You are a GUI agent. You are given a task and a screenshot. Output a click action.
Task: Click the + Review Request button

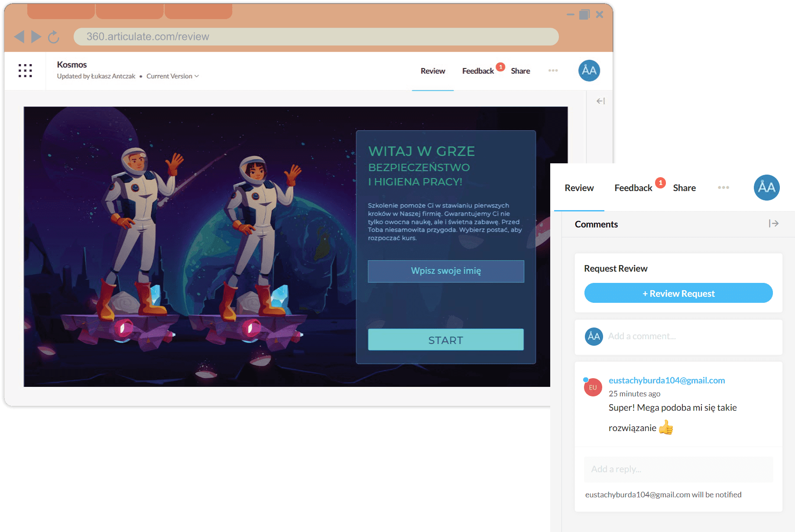(678, 293)
